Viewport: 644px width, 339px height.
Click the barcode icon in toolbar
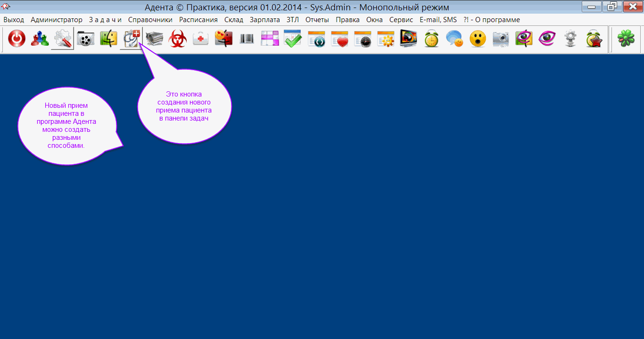point(247,39)
